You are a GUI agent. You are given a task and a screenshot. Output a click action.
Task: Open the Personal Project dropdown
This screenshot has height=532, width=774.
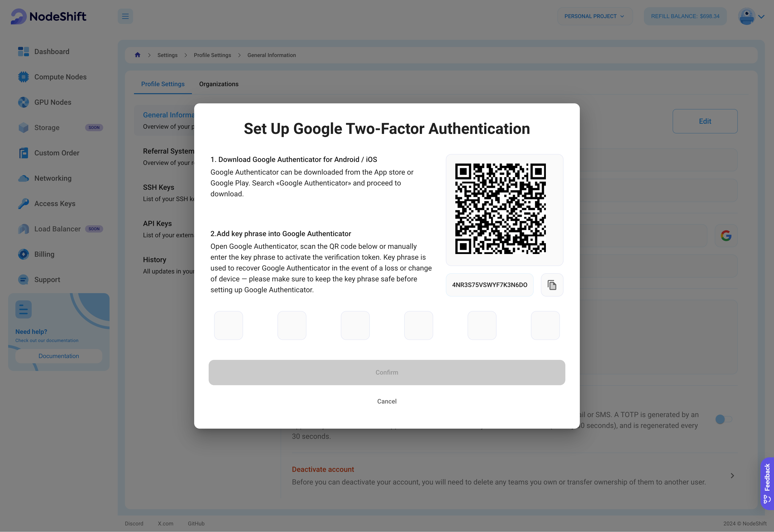(595, 16)
